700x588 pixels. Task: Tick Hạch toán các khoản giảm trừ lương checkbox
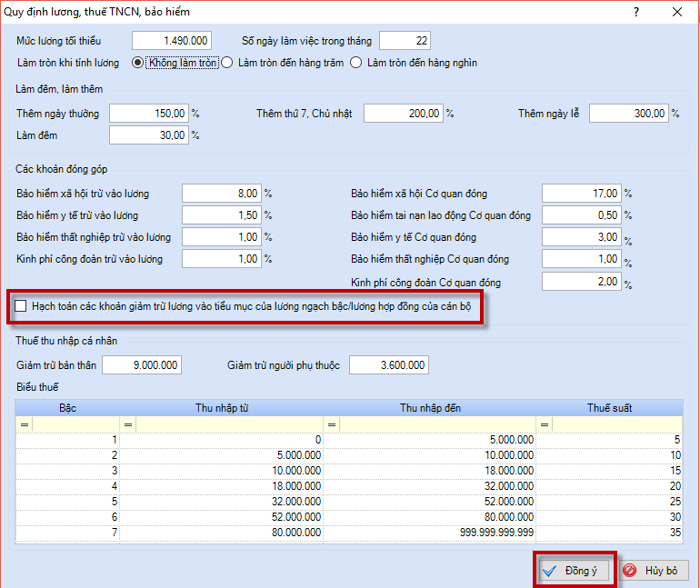(x=21, y=306)
